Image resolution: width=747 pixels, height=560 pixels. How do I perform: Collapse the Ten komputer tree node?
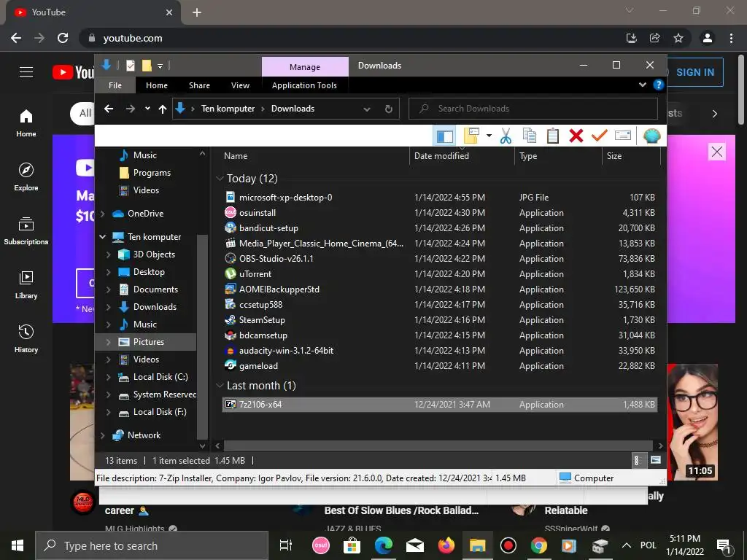(x=102, y=237)
